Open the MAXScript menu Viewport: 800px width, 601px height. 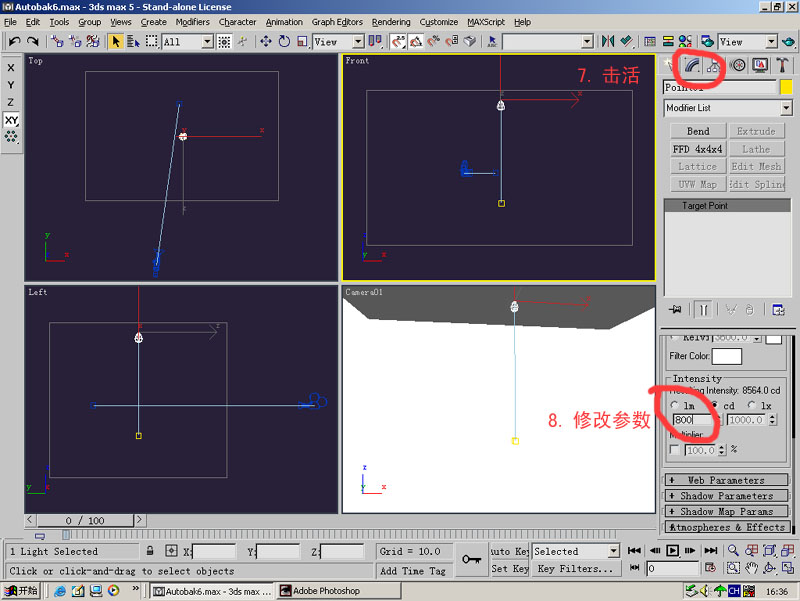coord(486,22)
